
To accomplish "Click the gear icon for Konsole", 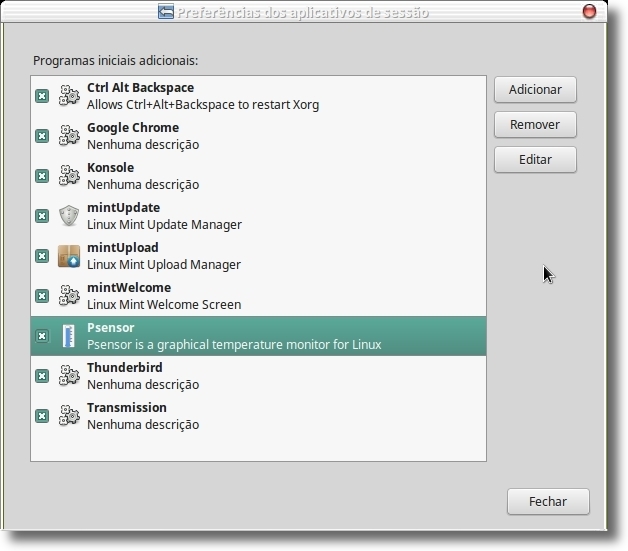I will 69,176.
